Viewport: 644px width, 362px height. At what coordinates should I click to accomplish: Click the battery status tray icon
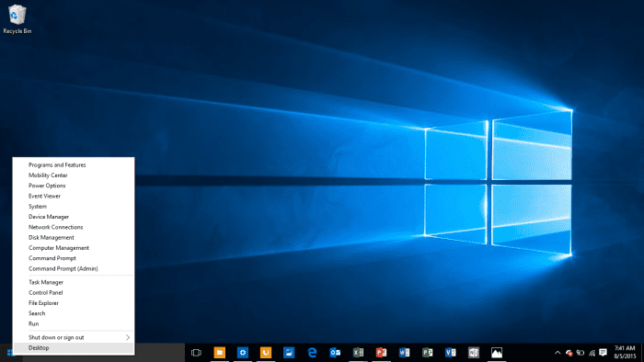581,353
